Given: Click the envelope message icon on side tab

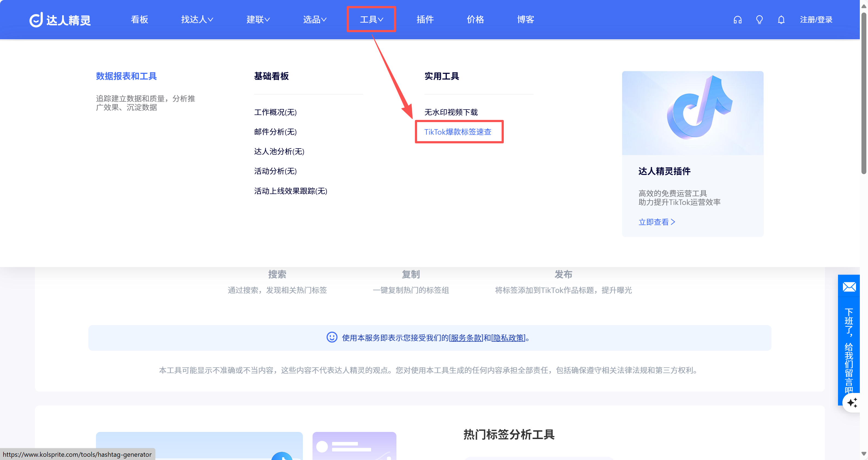Looking at the screenshot, I should click(x=849, y=287).
